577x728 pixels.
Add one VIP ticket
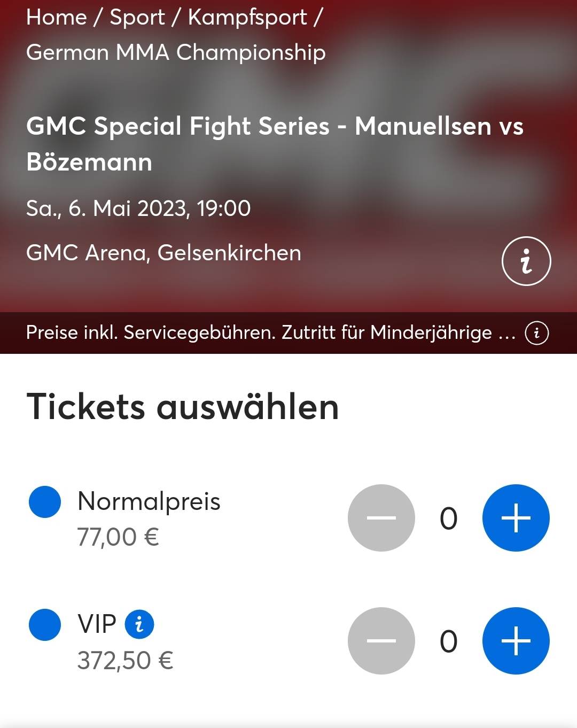(x=516, y=641)
